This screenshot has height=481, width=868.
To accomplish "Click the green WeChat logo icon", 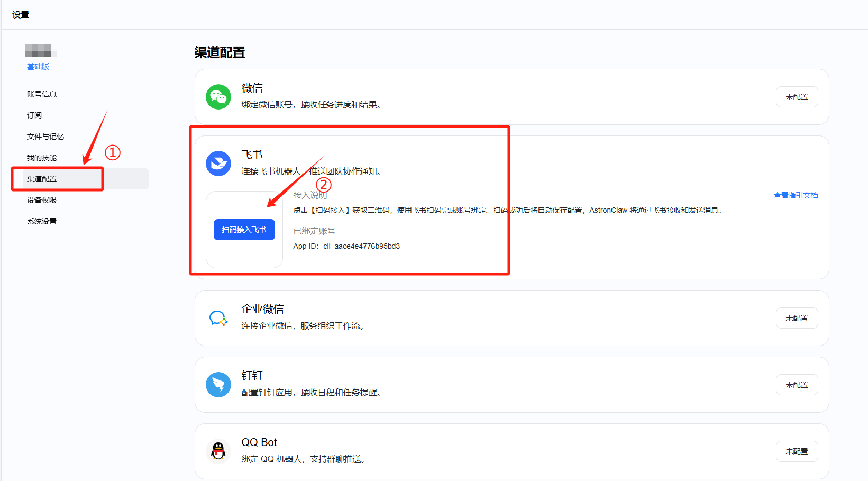I will point(218,97).
